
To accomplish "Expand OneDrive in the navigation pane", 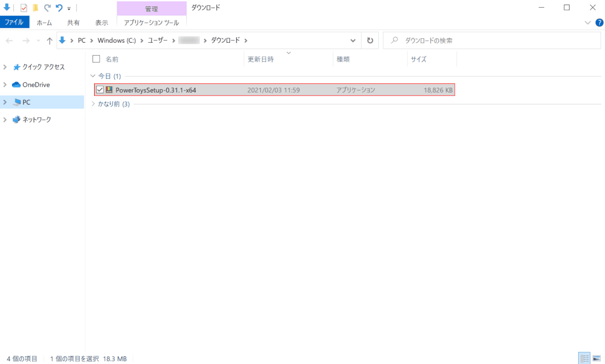I will coord(5,85).
